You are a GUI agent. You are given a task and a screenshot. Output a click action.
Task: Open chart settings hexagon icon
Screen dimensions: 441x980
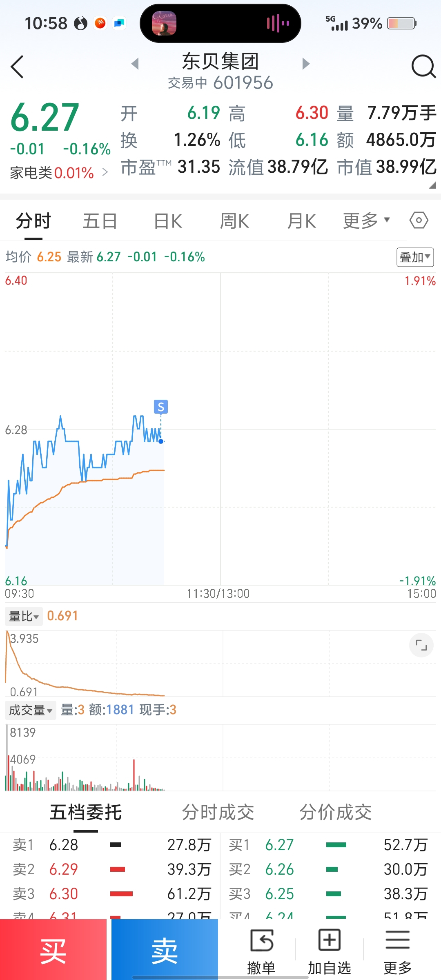click(x=419, y=220)
